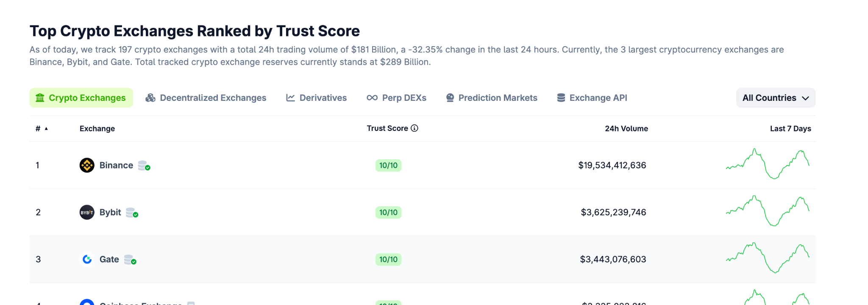The width and height of the screenshot is (868, 305).
Task: Click the Bybit exchange logo
Action: [87, 212]
